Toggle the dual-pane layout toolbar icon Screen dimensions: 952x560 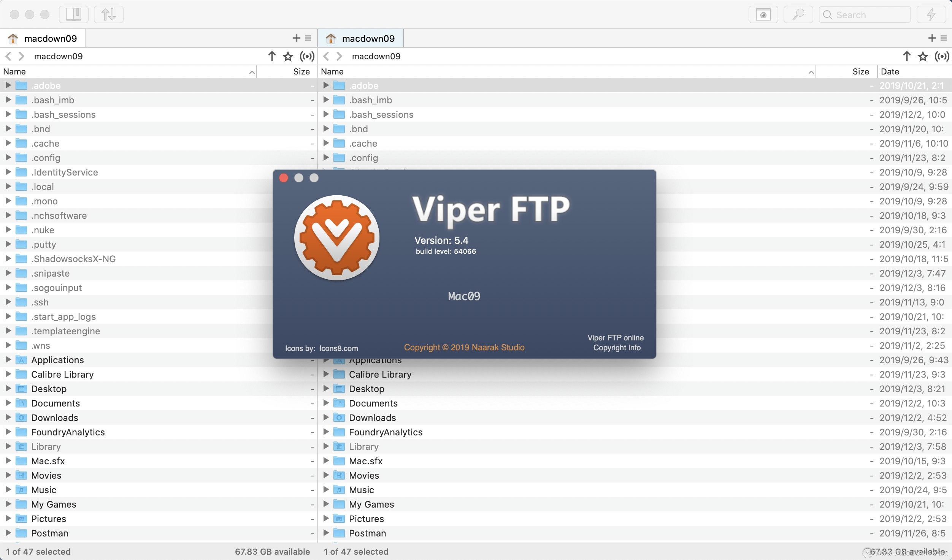[x=74, y=14]
